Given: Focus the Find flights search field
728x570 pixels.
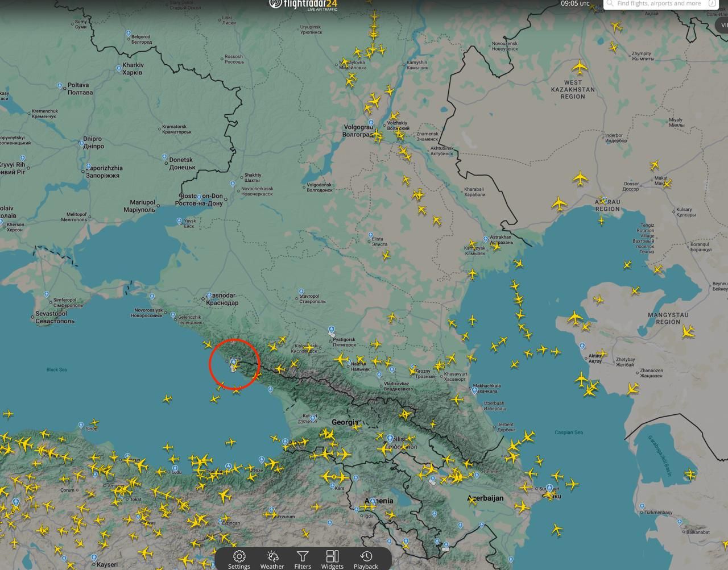Looking at the screenshot, I should click(x=659, y=3).
